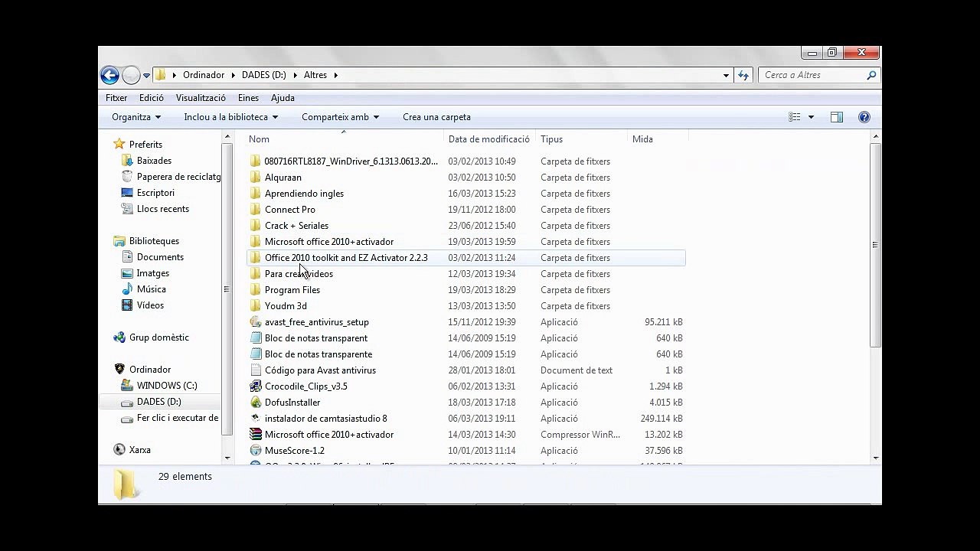Click the change view icon
Viewport: 980px width, 551px height.
coord(795,117)
